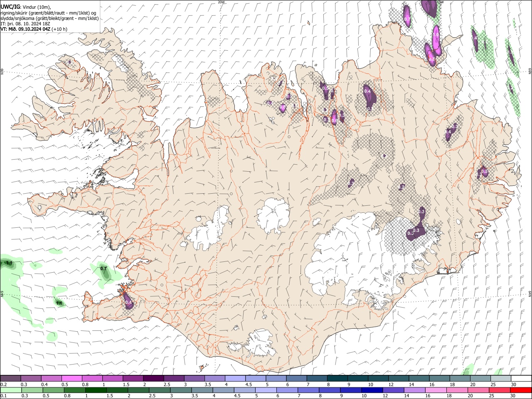This screenshot has width=532, height=399.
Task: Click the 'rigning/skúrir' legend description line
Action: point(48,13)
